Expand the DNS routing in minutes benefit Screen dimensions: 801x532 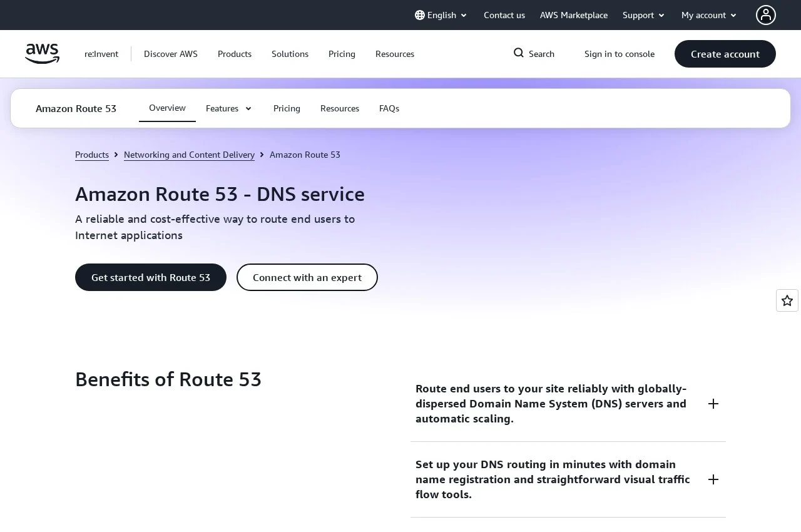click(x=568, y=479)
